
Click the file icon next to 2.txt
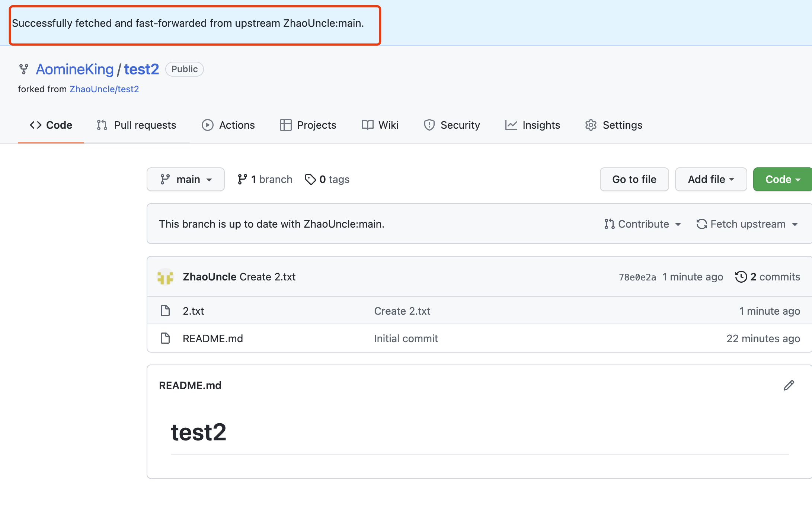(165, 311)
